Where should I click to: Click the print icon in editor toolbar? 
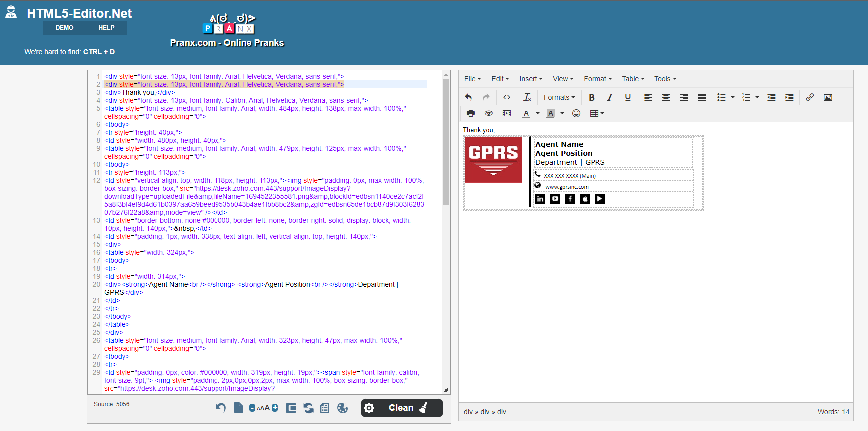pyautogui.click(x=471, y=113)
